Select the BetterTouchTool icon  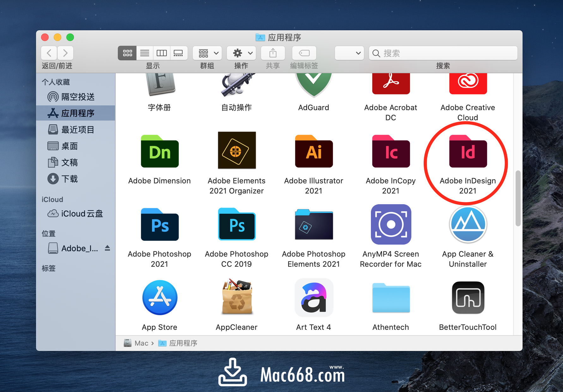click(x=468, y=298)
